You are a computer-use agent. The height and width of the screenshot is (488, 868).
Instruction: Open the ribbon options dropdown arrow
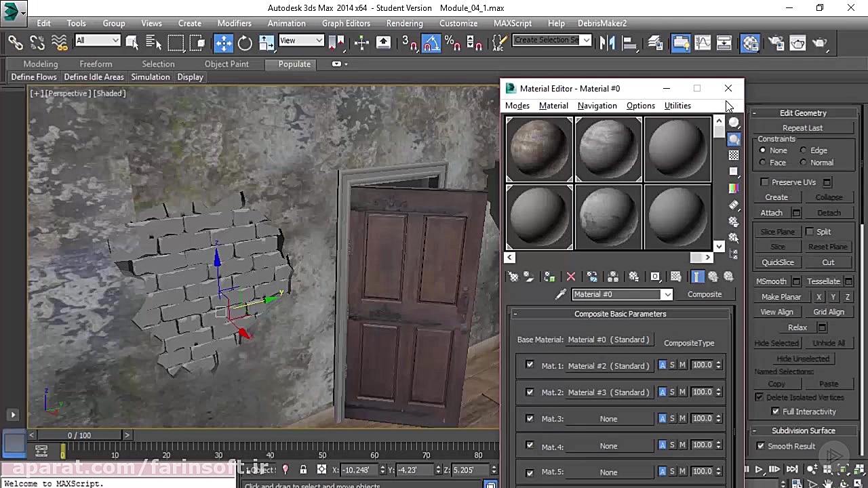[x=346, y=64]
